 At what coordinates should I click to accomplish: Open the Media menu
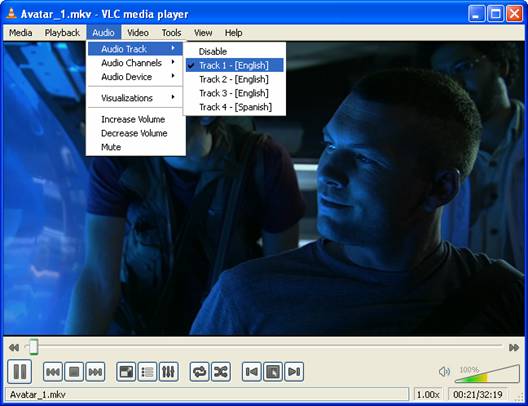point(21,33)
